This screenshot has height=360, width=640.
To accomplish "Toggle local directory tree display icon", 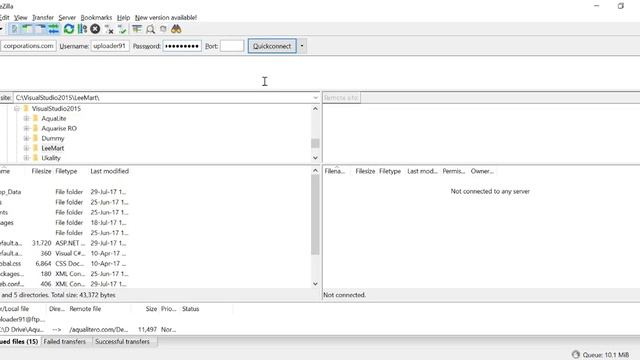I will click(27, 29).
